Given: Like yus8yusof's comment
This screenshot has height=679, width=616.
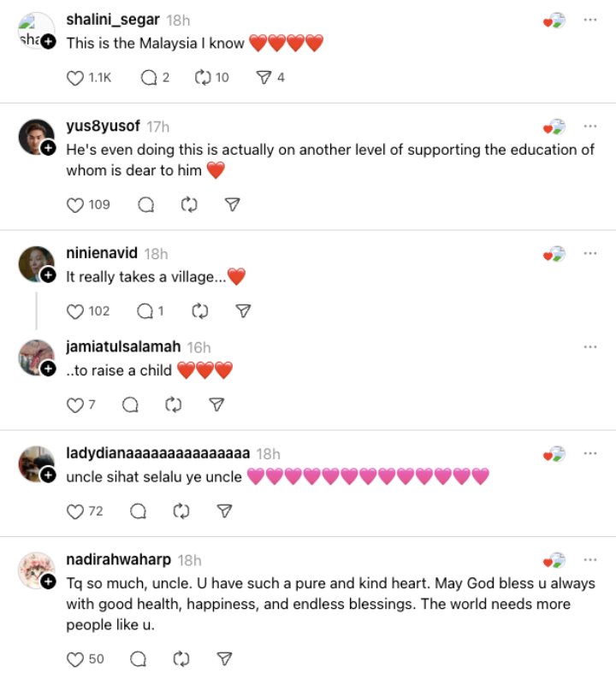Looking at the screenshot, I should coord(75,204).
